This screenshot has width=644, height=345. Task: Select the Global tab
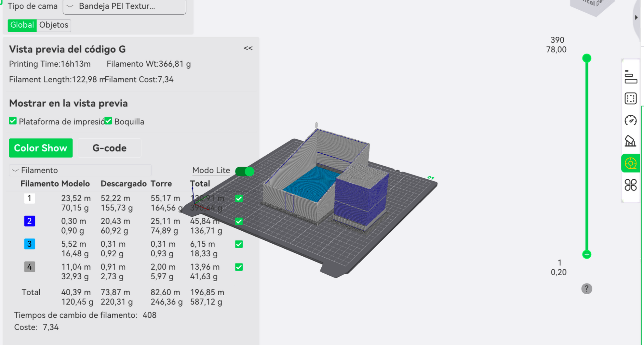[x=22, y=25]
